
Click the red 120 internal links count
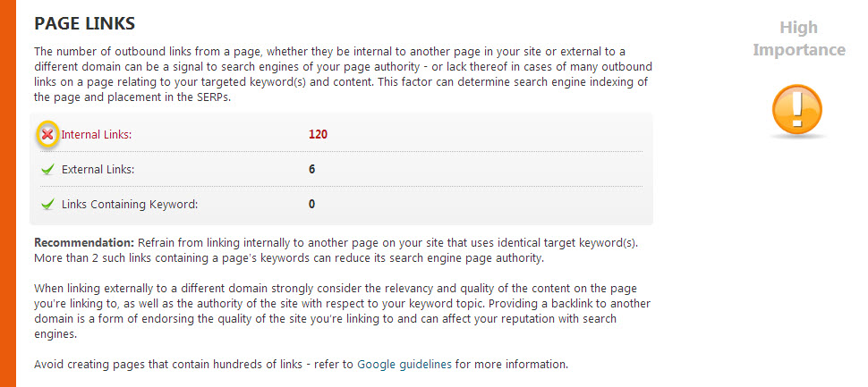(319, 134)
